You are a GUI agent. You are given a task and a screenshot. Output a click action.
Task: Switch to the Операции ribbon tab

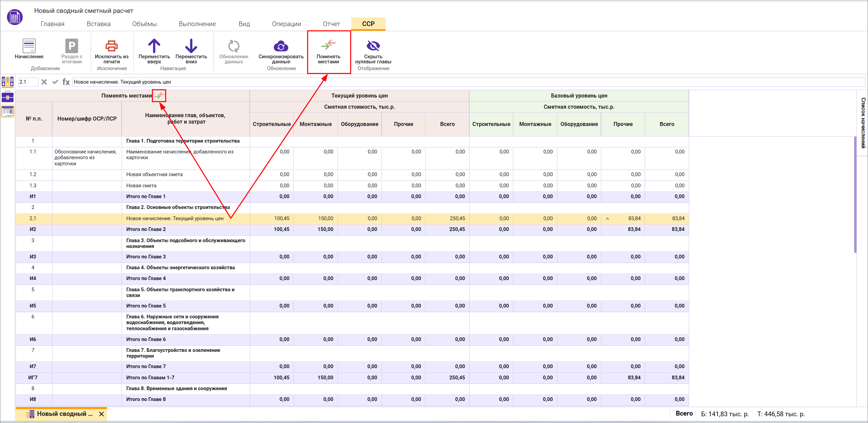click(286, 24)
